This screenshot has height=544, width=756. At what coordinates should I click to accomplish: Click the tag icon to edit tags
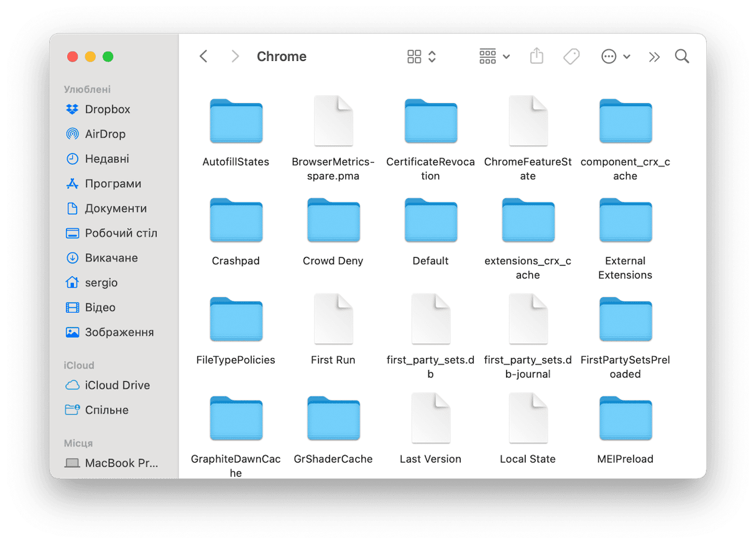pos(571,57)
